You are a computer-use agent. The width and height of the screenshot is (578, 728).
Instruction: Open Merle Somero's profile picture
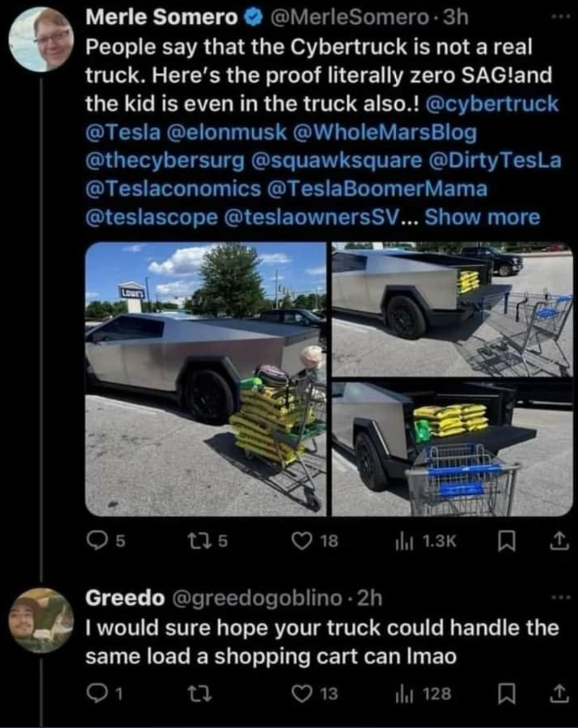41,40
